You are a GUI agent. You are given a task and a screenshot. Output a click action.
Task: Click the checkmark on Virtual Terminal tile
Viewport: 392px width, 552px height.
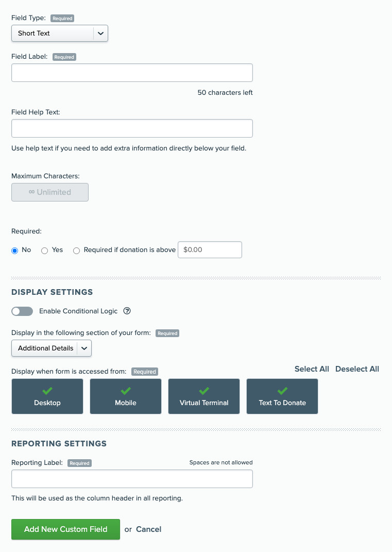point(204,391)
